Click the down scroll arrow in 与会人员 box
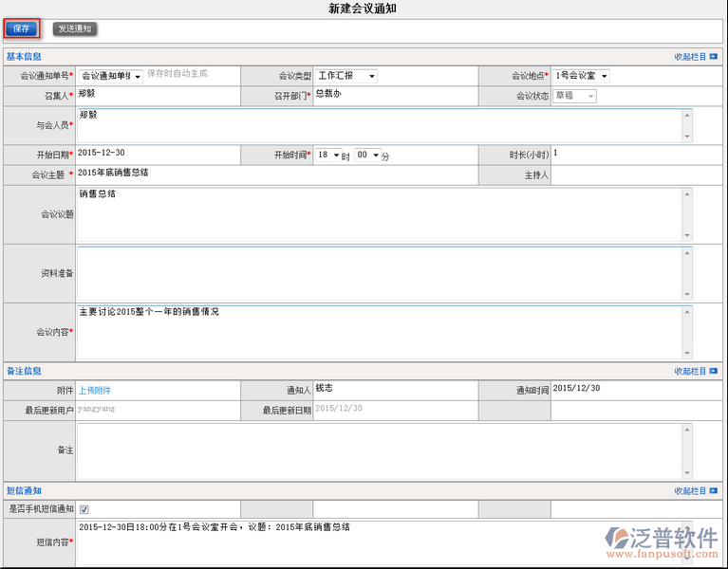This screenshot has height=569, width=728. click(687, 137)
